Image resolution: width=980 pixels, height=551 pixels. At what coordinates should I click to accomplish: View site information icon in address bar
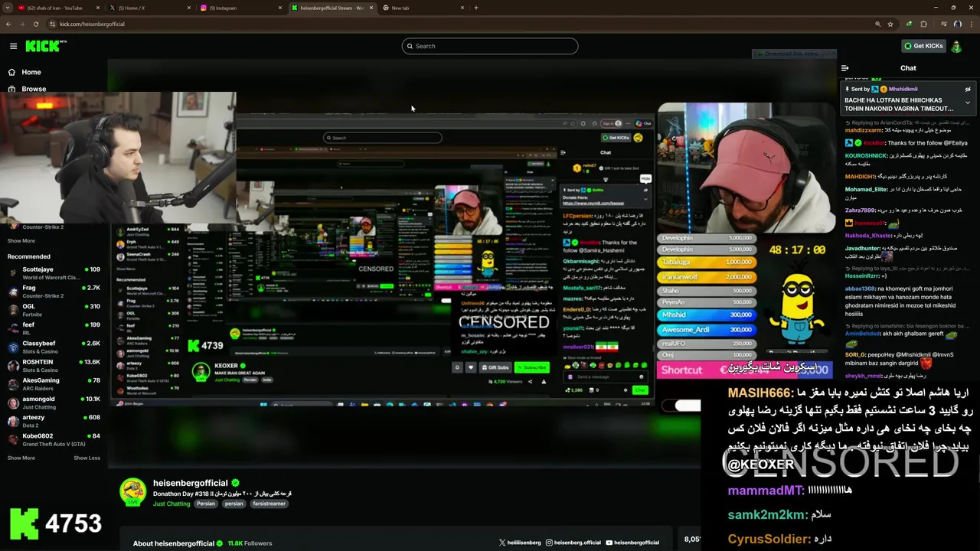pos(53,24)
